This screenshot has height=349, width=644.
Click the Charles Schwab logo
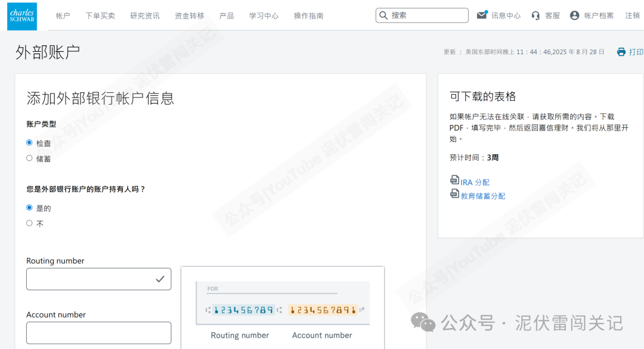point(21,16)
